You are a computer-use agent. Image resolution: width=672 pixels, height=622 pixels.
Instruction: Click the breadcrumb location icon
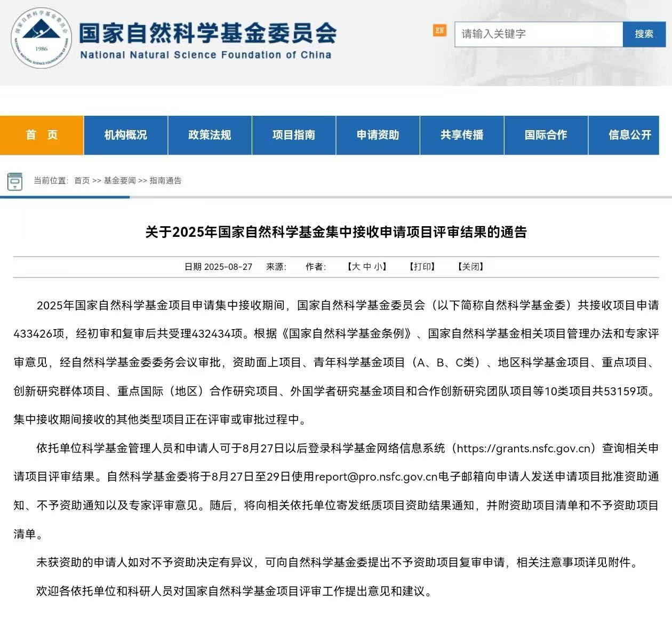point(15,181)
